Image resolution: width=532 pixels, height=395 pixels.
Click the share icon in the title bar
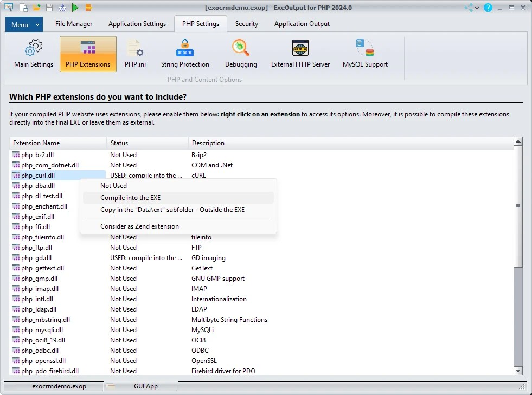click(469, 8)
